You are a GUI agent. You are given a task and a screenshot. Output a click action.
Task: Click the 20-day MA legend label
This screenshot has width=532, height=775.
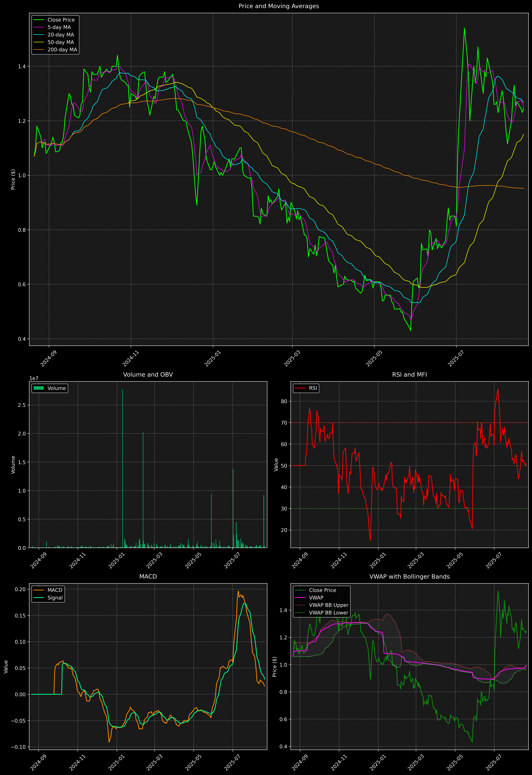tap(61, 35)
